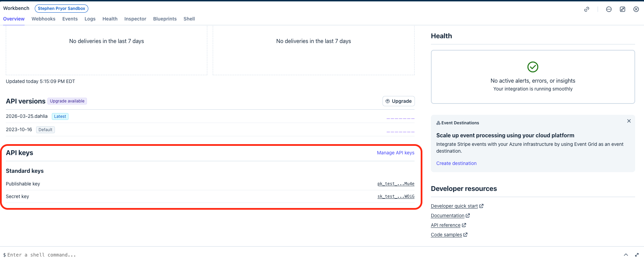This screenshot has height=263, width=644.
Task: Copy Workbench link icon
Action: point(587,9)
